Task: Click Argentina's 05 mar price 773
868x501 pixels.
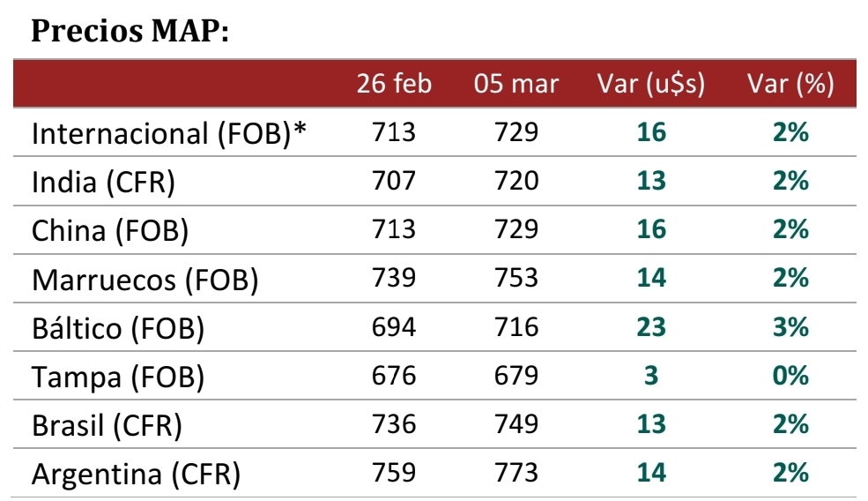Action: tap(516, 473)
